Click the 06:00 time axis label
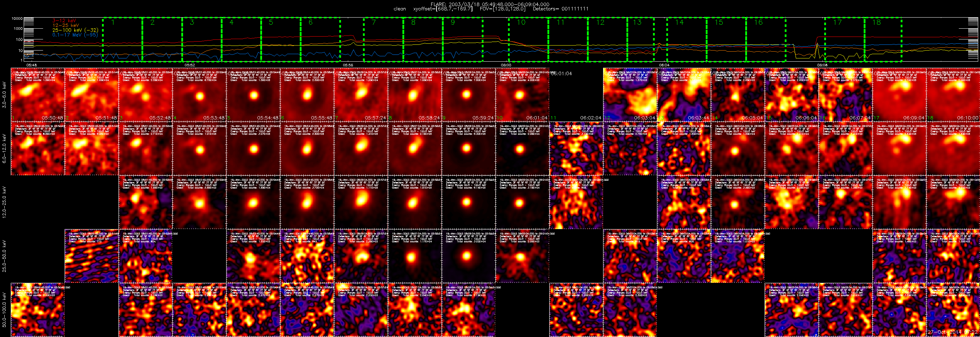This screenshot has width=980, height=337. tap(506, 65)
